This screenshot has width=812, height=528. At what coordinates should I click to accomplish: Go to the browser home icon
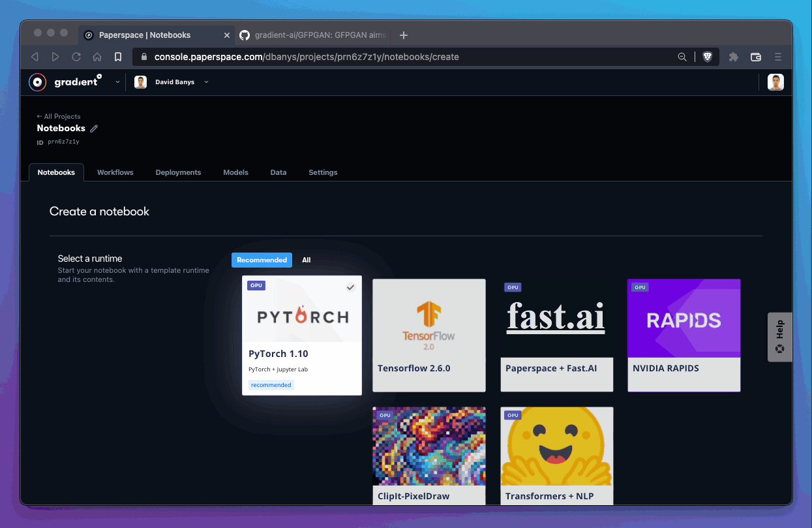(97, 57)
